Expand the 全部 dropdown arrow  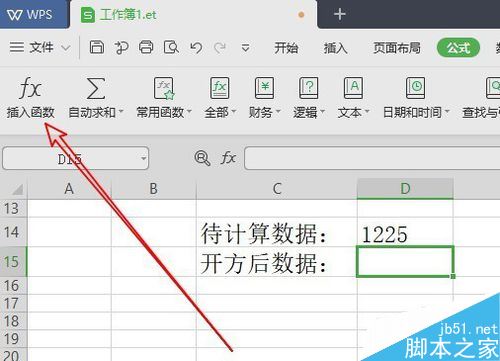pyautogui.click(x=233, y=111)
